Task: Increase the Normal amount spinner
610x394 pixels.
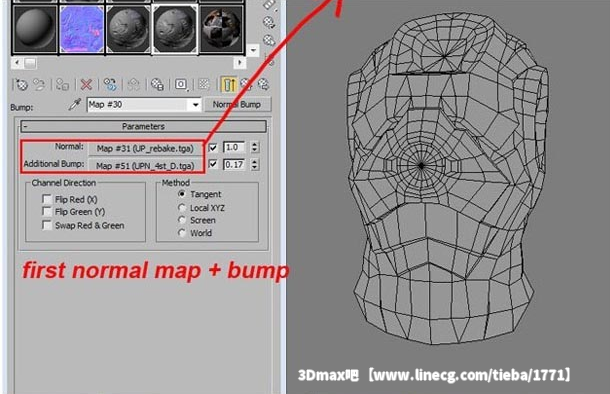Action: [x=255, y=144]
